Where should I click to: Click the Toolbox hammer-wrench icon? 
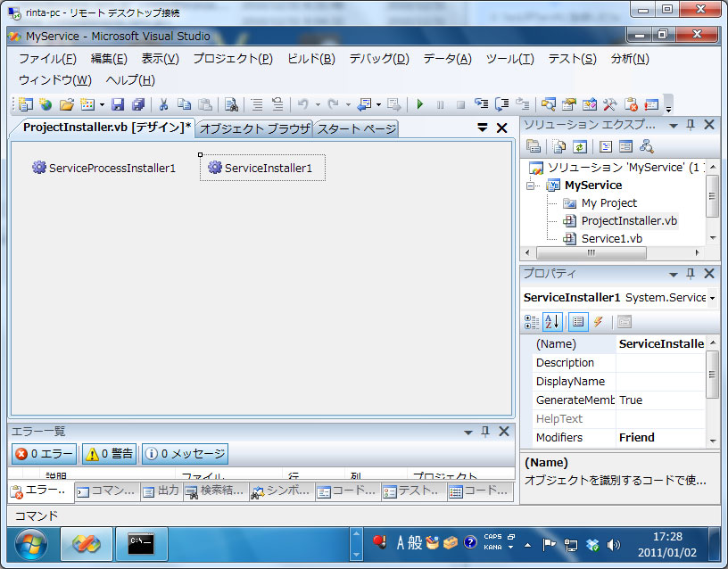pyautogui.click(x=609, y=104)
